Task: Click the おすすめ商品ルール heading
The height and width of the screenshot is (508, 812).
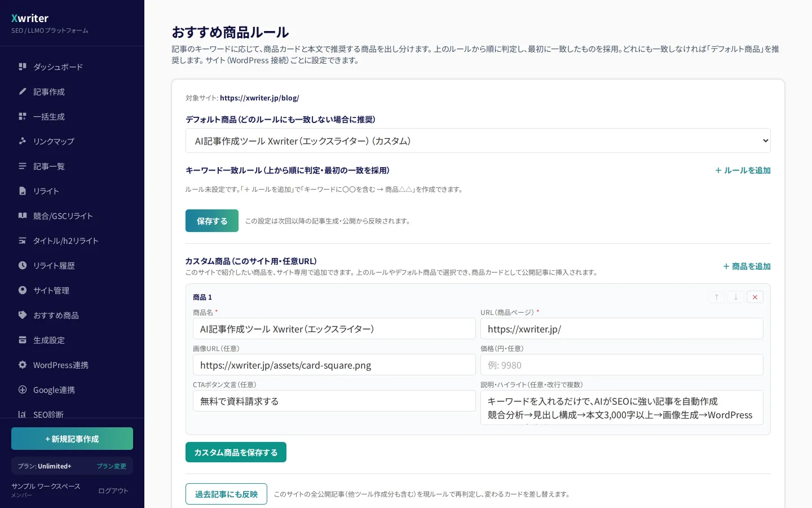Action: click(230, 32)
